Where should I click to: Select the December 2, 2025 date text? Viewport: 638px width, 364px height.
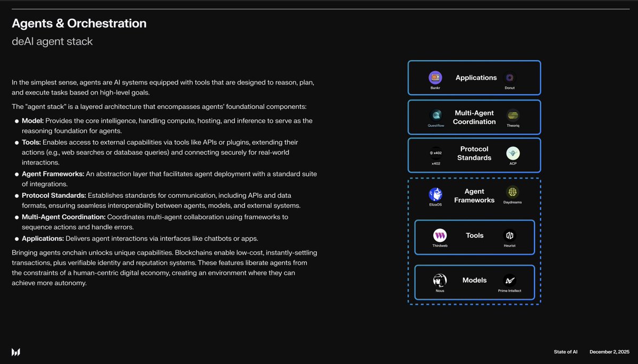(x=609, y=352)
